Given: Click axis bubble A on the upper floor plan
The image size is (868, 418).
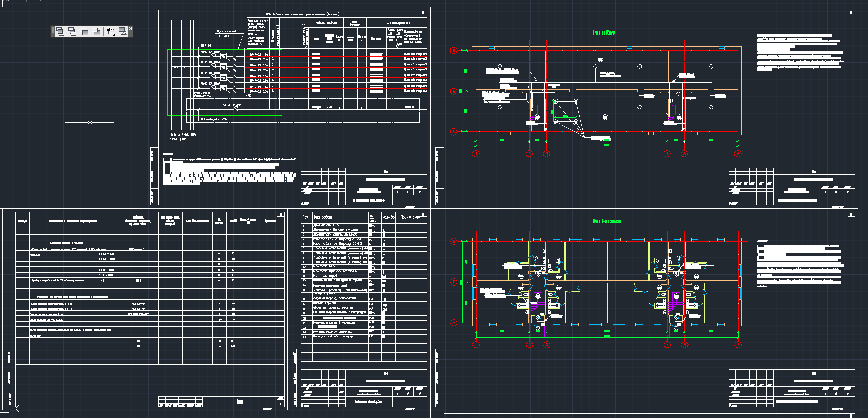Looking at the screenshot, I should pyautogui.click(x=454, y=132).
